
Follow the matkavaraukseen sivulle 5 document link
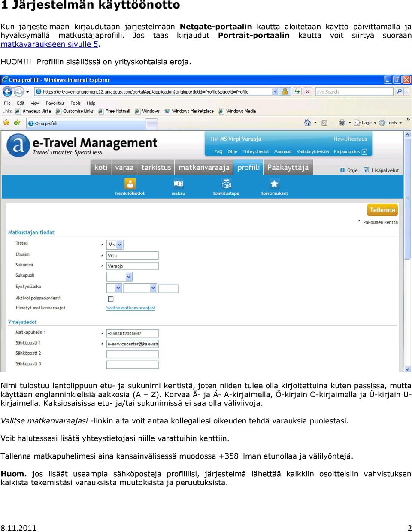tap(50, 44)
